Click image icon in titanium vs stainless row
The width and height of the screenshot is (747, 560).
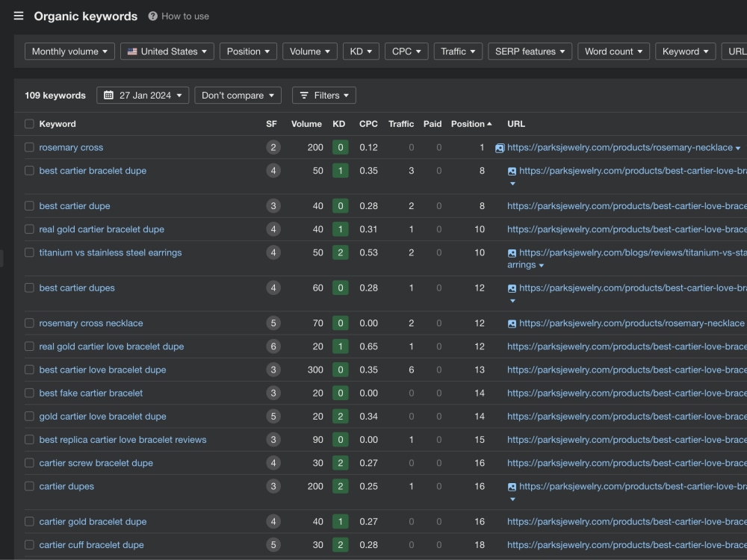(x=512, y=253)
